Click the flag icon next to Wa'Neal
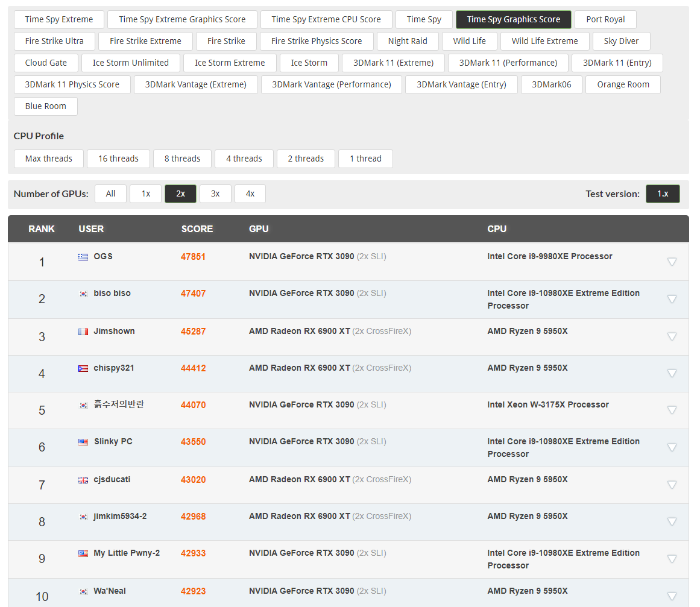 [x=83, y=591]
